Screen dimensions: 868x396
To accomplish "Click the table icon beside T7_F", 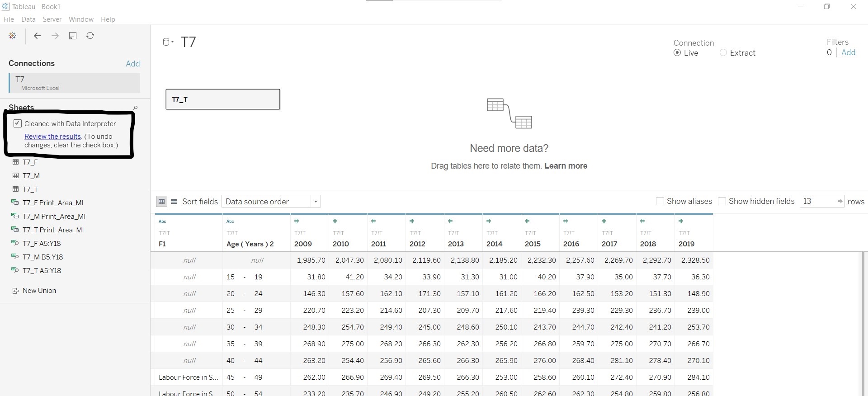I will pos(15,162).
